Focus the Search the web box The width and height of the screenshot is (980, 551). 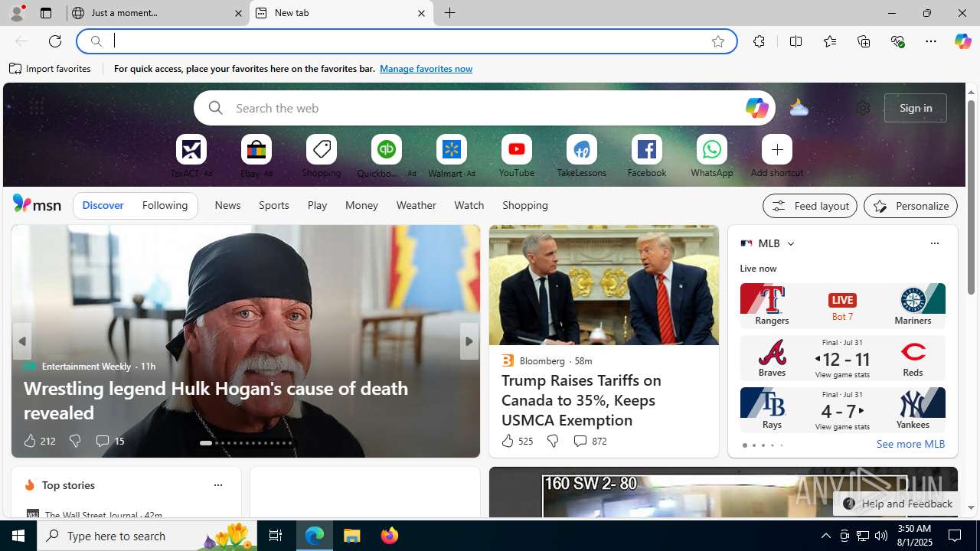point(484,108)
